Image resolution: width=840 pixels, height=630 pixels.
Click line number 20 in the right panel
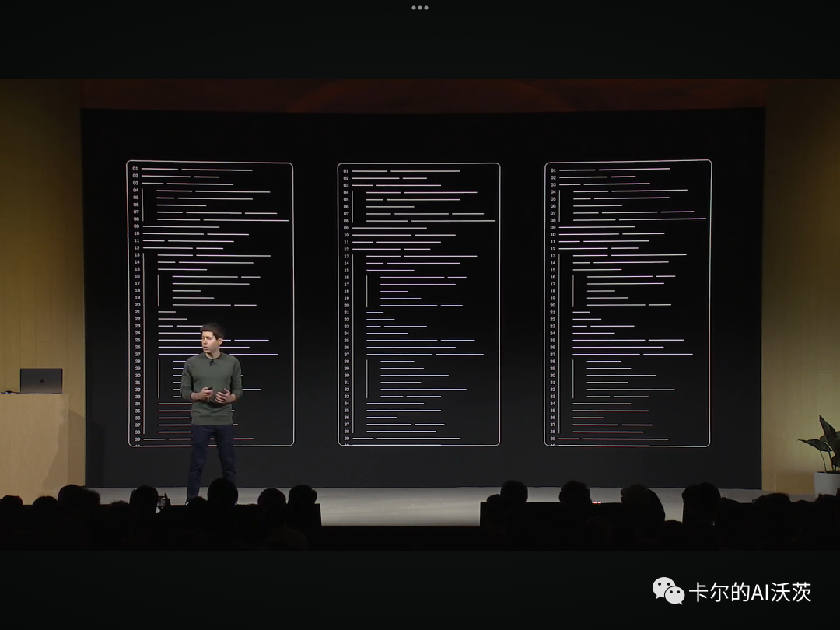[x=553, y=305]
